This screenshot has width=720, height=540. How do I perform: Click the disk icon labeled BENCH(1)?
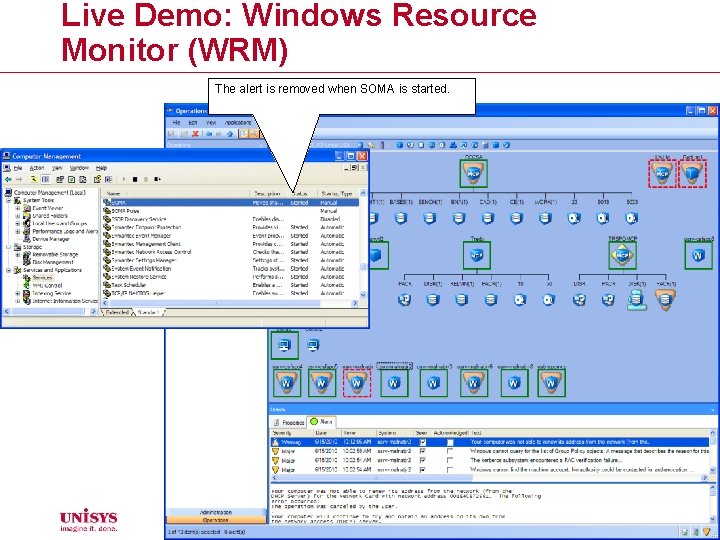coord(429,218)
